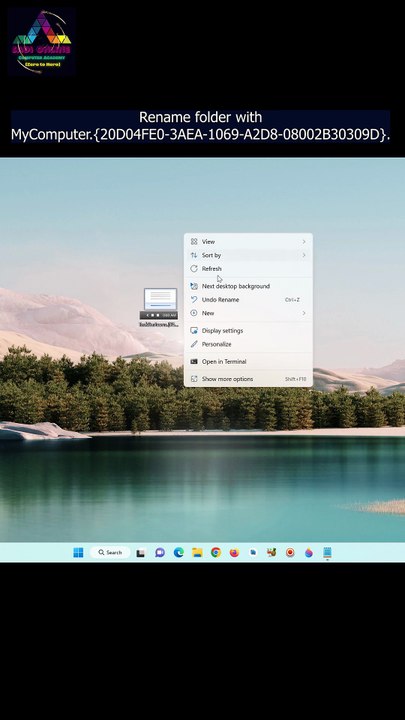The image size is (405, 720).
Task: Open the New submenu
Action: click(x=248, y=313)
